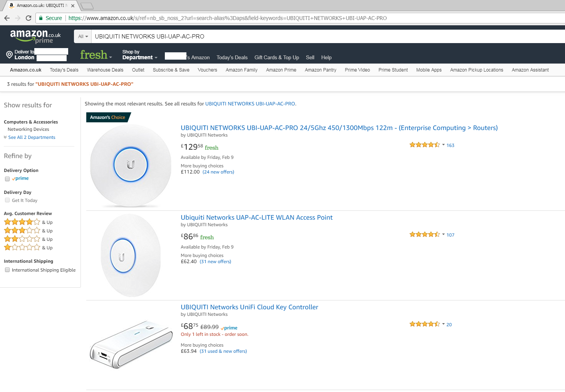Click the Deliver to London location pin
The image size is (565, 392).
pos(9,55)
